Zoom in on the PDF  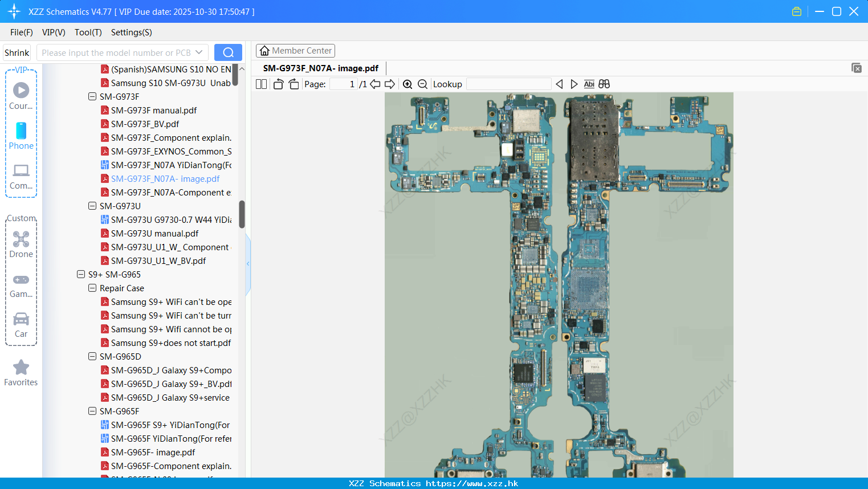coord(407,84)
